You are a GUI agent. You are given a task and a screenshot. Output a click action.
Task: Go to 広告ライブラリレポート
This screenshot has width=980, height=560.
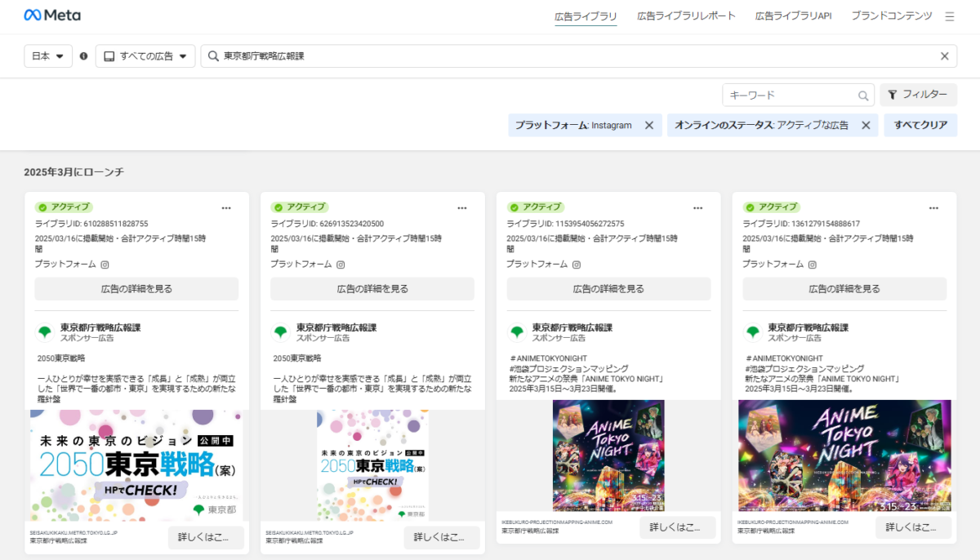(686, 16)
